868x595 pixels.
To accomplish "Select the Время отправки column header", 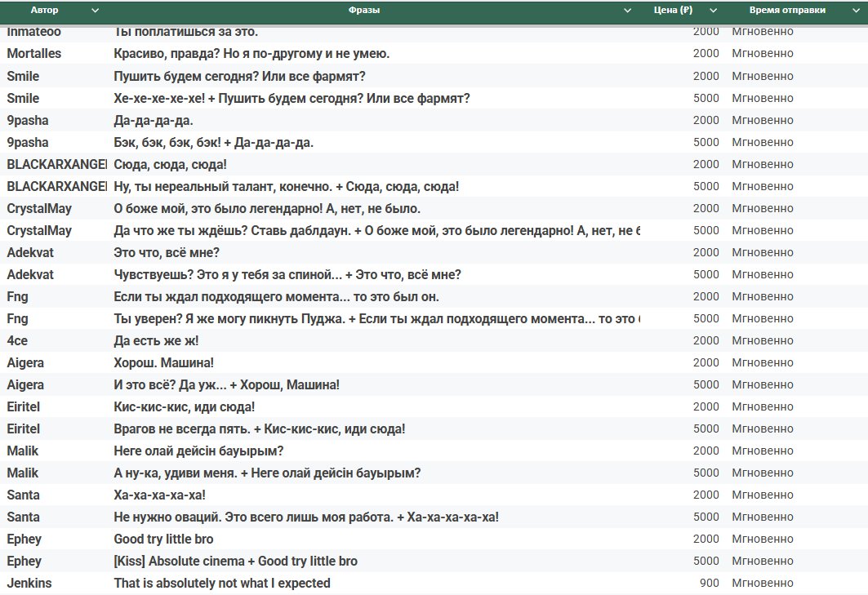I will coord(787,10).
